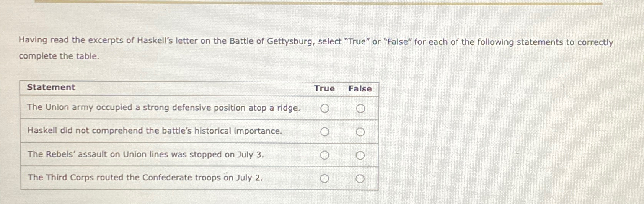The image size is (644, 204).
Task: Mark False for Haskell historical importance statement
Action: point(360,132)
